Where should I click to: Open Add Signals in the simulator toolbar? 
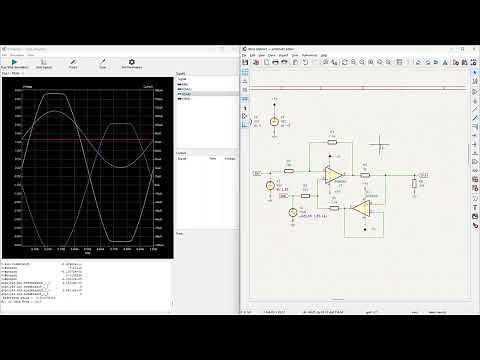click(44, 63)
